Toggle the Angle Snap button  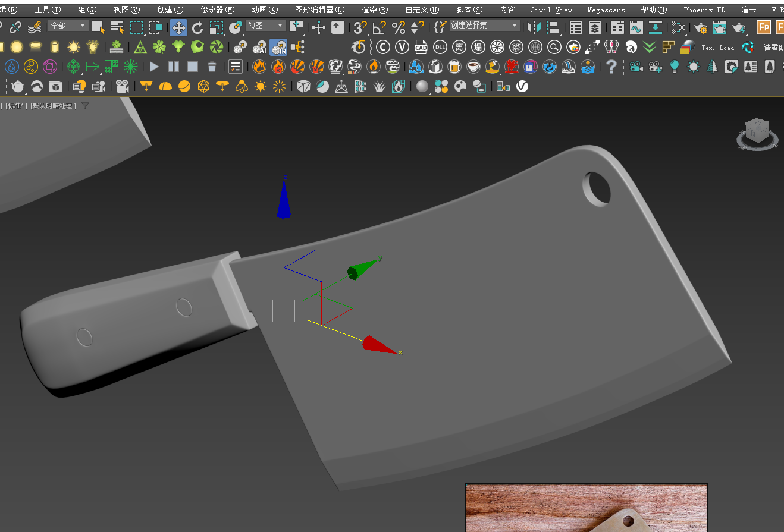coord(379,27)
